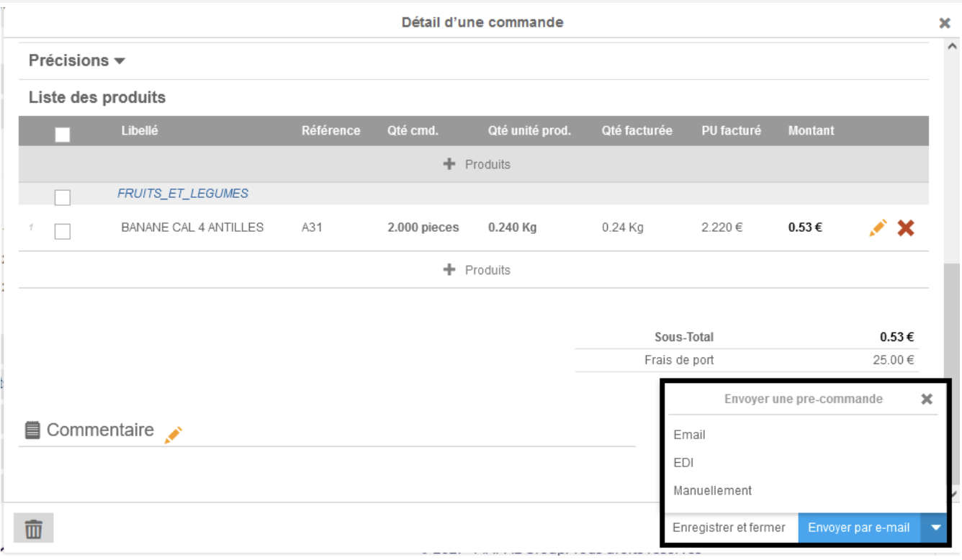Click the Enregistrer et fermer button
Viewport: 962px width, 560px height.
point(729,528)
